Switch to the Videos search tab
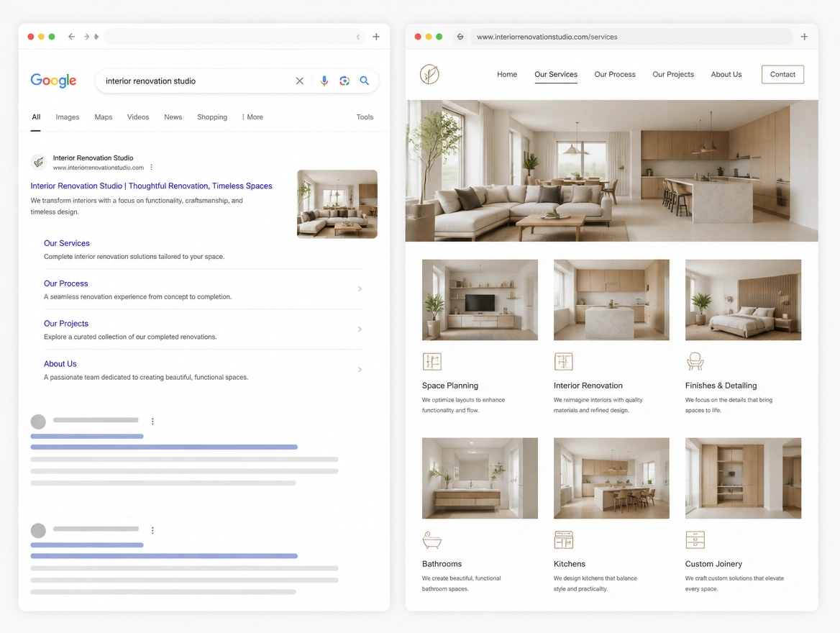The image size is (840, 633). click(138, 117)
